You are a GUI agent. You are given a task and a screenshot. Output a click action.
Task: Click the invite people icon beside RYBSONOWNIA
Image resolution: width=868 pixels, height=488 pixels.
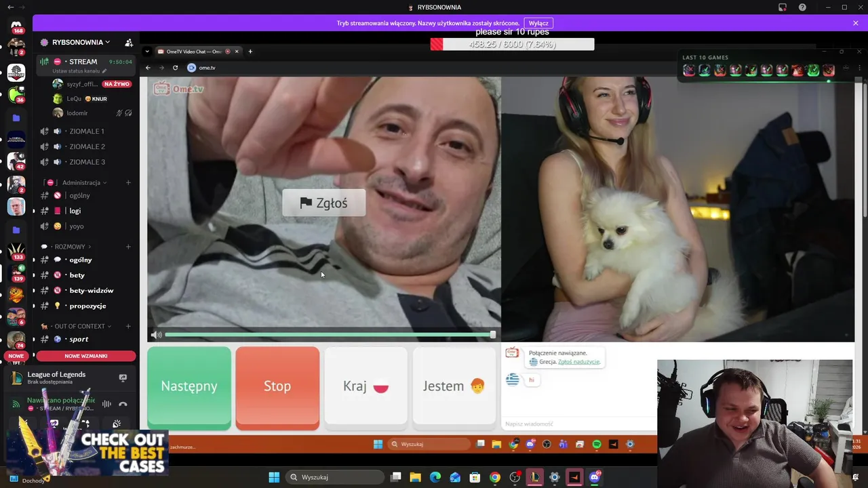pos(129,42)
